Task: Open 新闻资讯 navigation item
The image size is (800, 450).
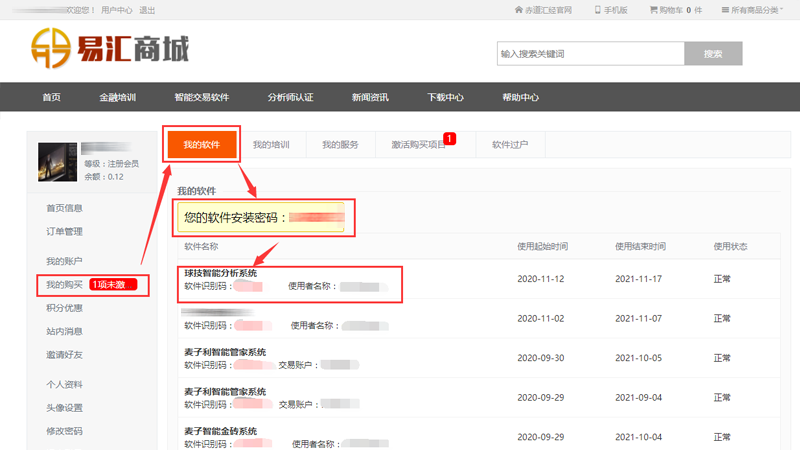Action: click(x=370, y=97)
